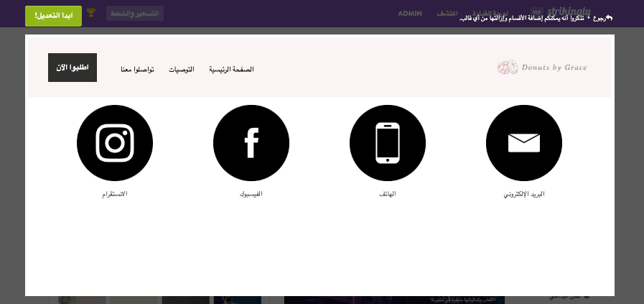This screenshot has height=304, width=644.
Task: Click the الفيسبوك label
Action: tap(251, 194)
